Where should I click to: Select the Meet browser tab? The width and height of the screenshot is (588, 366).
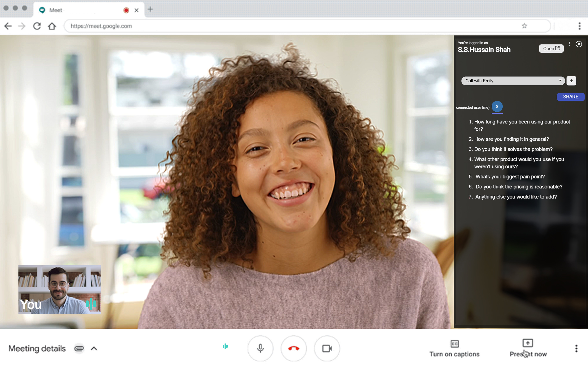click(x=89, y=10)
